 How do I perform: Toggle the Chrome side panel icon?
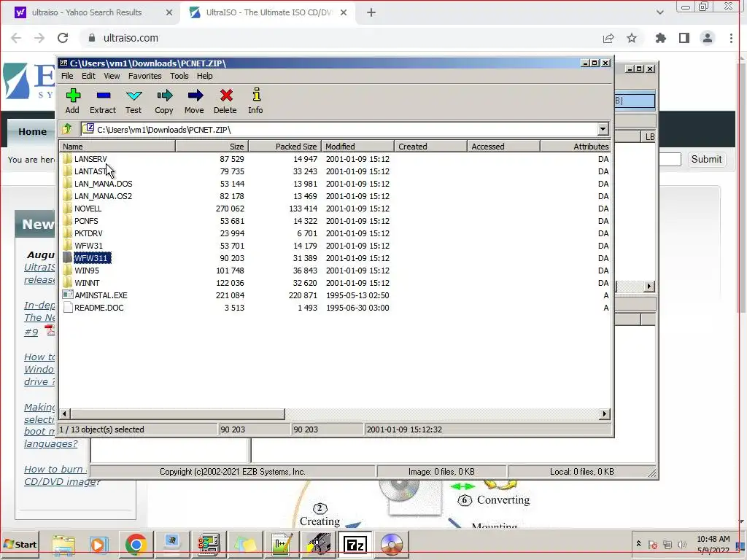(684, 38)
